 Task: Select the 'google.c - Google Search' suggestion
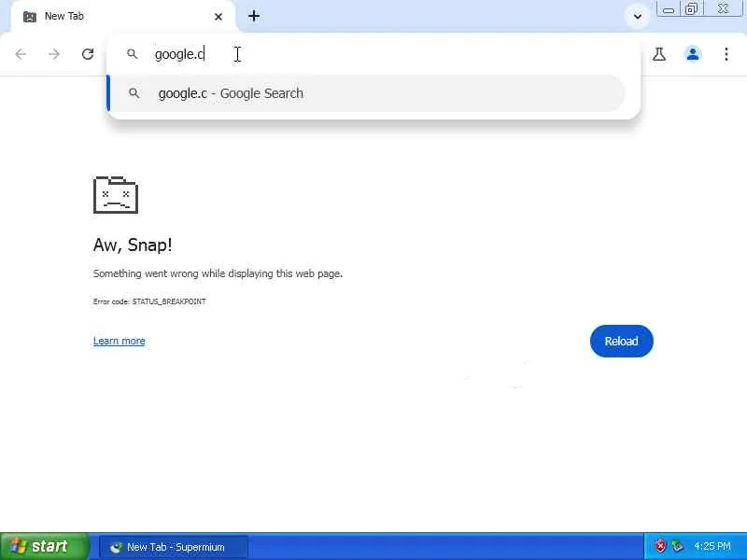(x=367, y=93)
